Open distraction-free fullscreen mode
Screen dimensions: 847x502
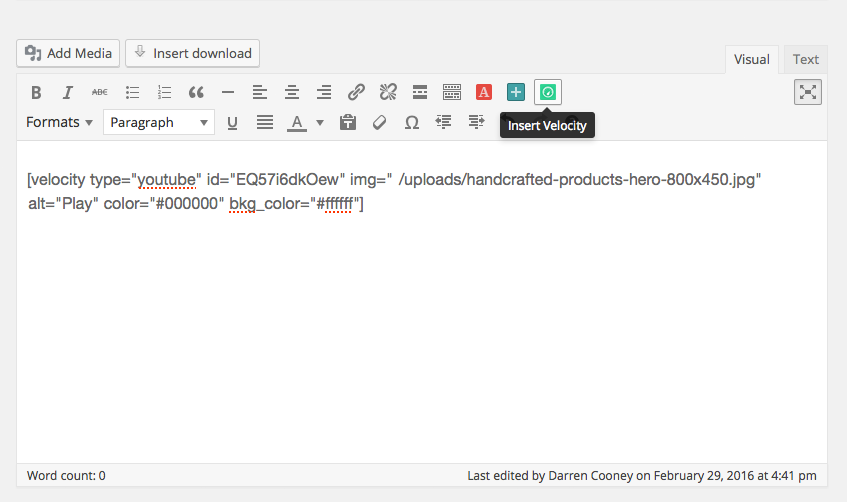(808, 92)
